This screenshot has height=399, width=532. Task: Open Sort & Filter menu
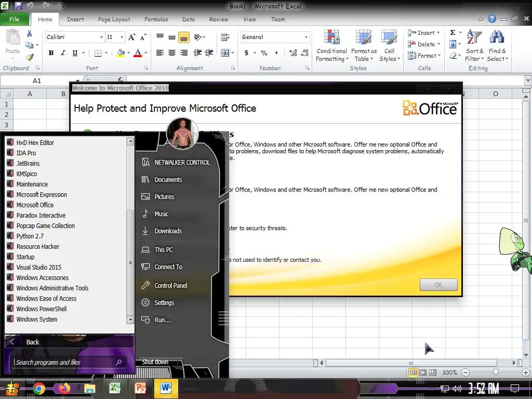coord(474,46)
